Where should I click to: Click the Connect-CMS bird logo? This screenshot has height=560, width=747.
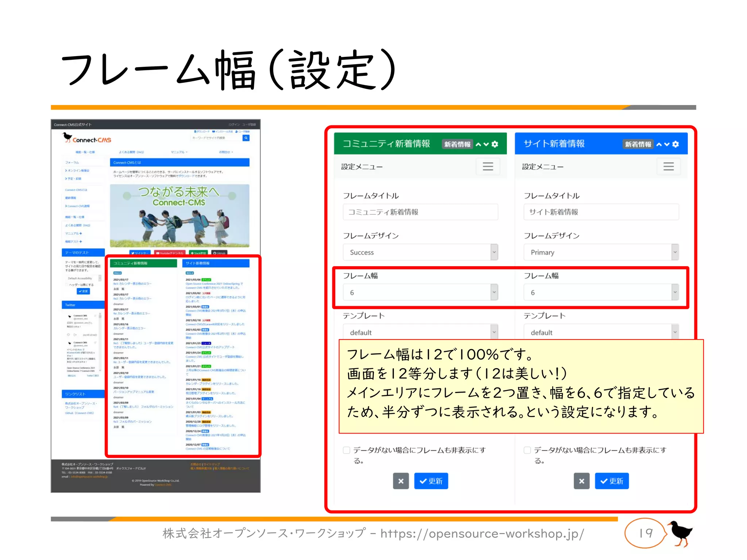point(87,138)
